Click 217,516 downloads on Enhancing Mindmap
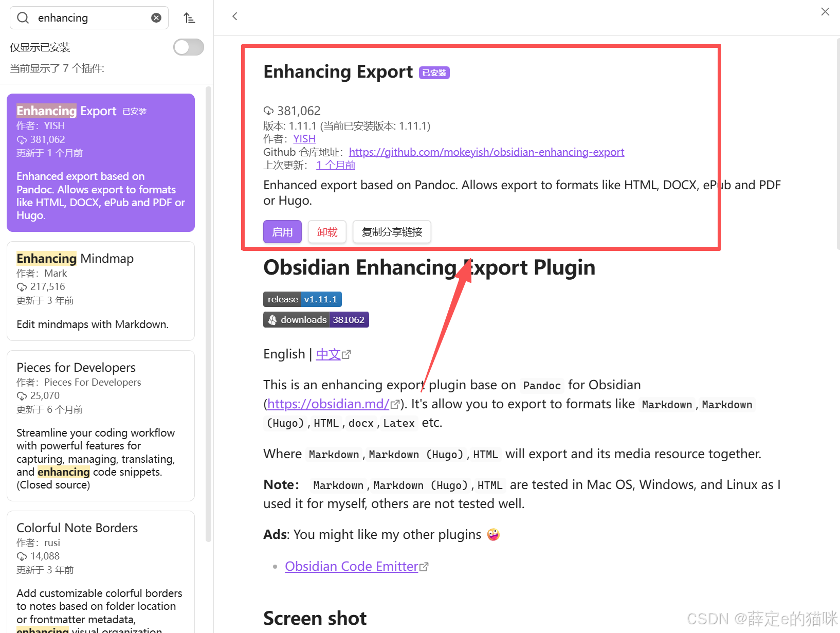Image resolution: width=840 pixels, height=633 pixels. [x=47, y=287]
